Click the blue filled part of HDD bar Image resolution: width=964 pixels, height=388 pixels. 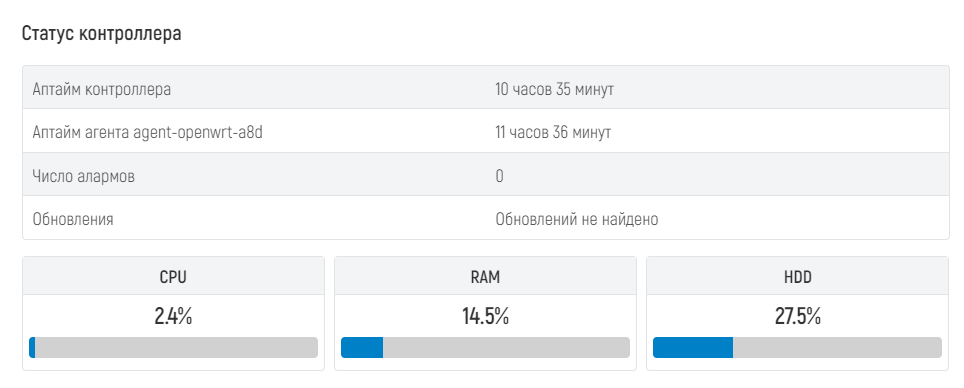tap(693, 347)
